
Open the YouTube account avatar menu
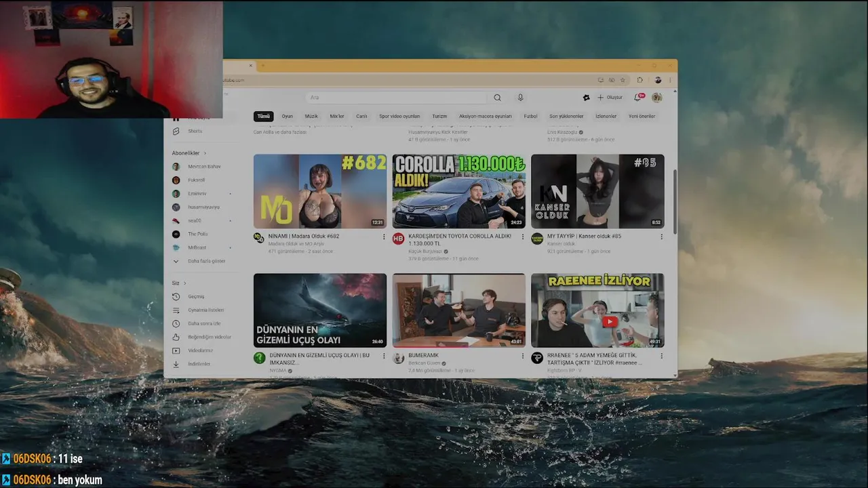[x=656, y=98]
